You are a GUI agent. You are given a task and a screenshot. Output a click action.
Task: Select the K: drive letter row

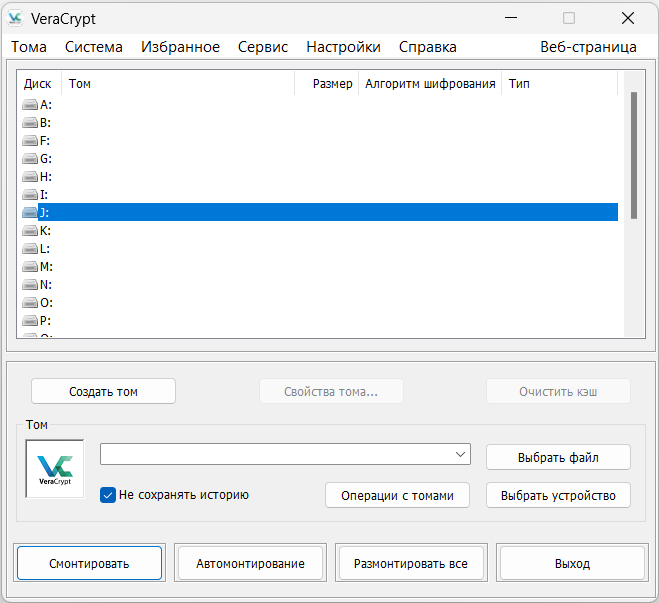click(319, 231)
